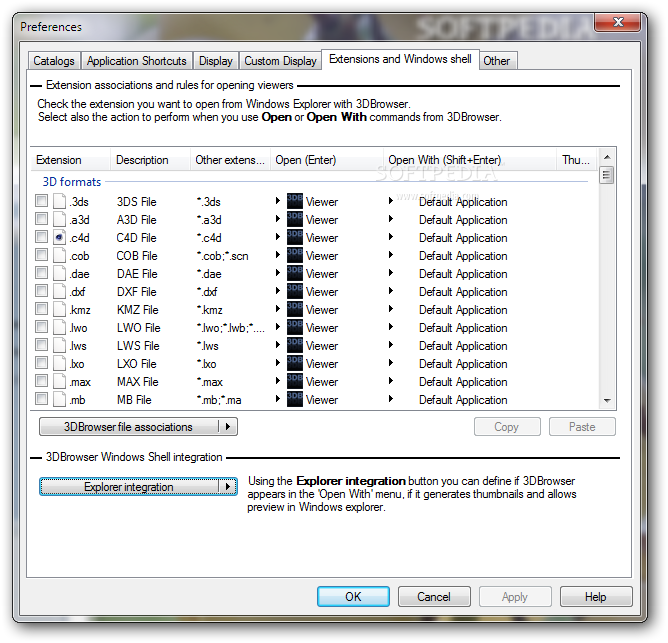The width and height of the screenshot is (668, 643).
Task: Click the 3DB Viewer icon in the .cob row
Action: point(295,255)
